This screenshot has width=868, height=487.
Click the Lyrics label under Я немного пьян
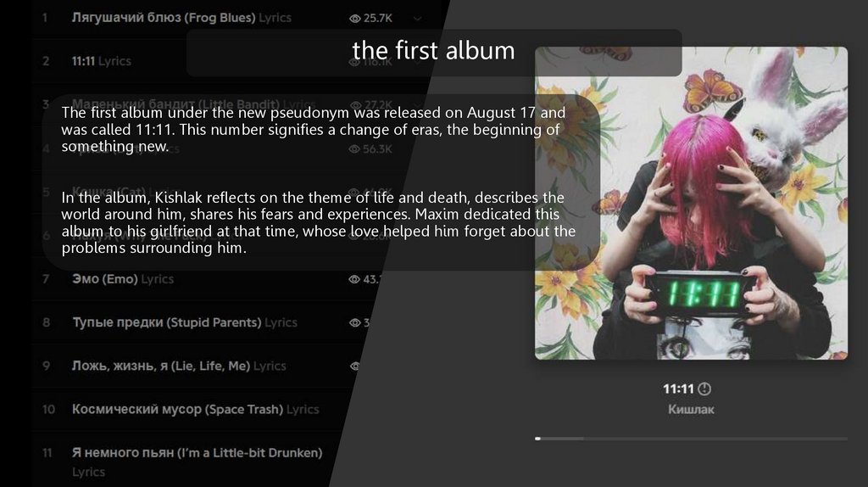pyautogui.click(x=88, y=472)
